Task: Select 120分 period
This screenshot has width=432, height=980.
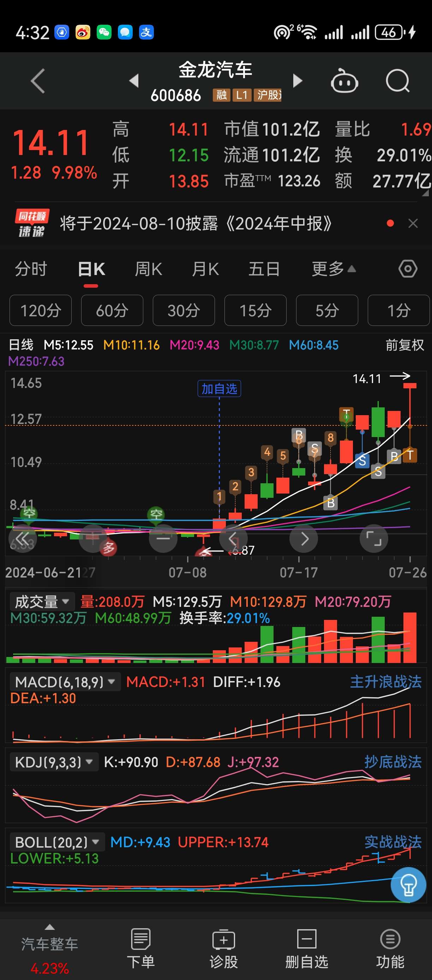Action: 41,310
